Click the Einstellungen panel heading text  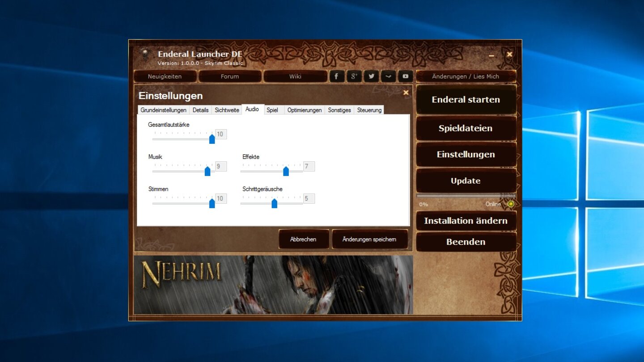tap(170, 96)
